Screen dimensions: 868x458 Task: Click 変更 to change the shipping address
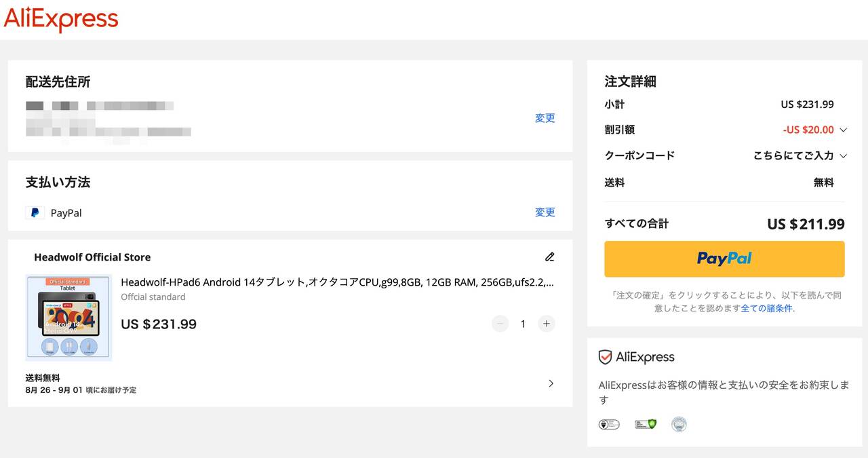click(x=545, y=118)
